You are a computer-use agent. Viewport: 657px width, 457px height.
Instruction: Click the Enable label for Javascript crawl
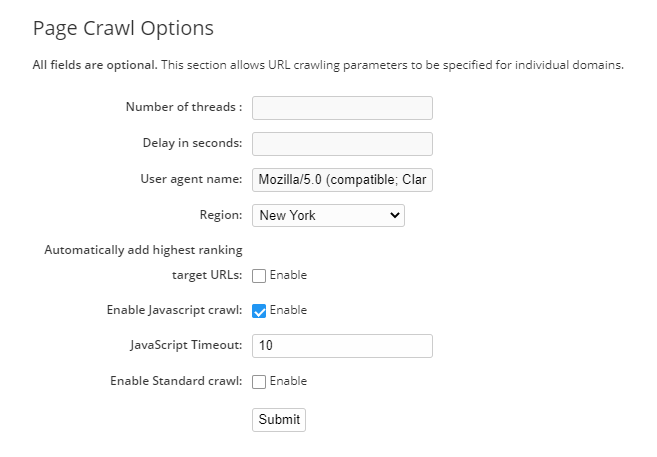pyautogui.click(x=288, y=310)
